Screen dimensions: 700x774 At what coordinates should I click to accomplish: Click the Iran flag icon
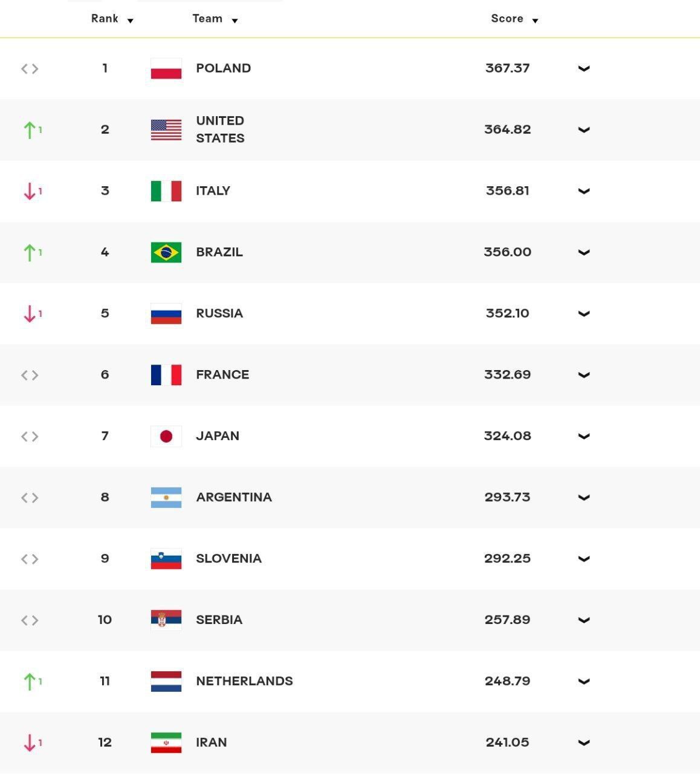166,743
